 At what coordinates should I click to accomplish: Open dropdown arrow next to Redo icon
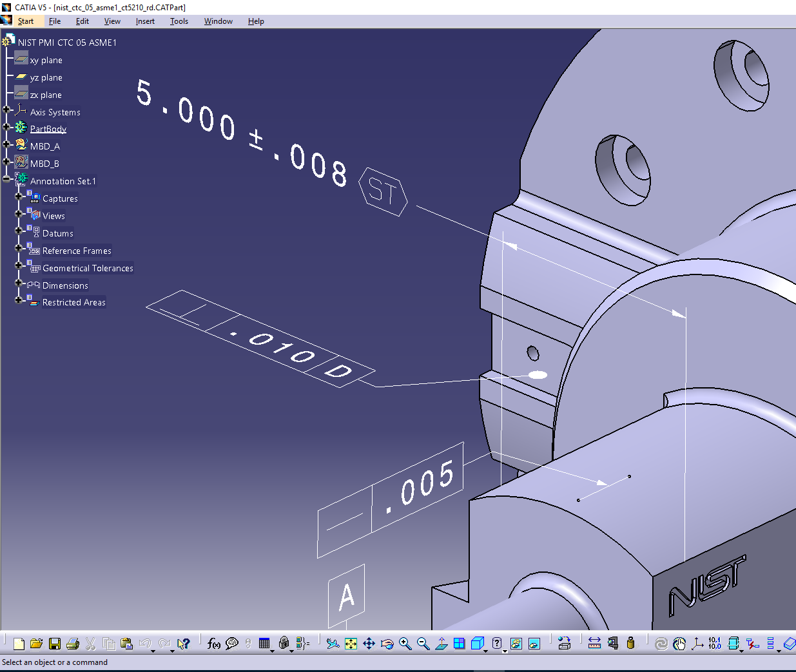(x=172, y=651)
